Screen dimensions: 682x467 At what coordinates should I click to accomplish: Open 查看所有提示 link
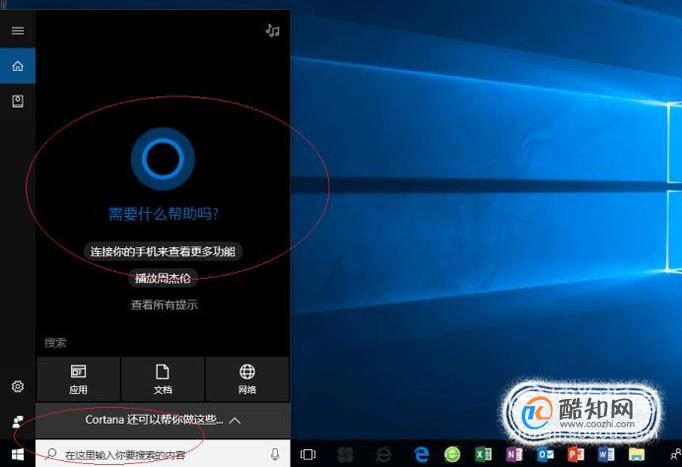click(164, 305)
